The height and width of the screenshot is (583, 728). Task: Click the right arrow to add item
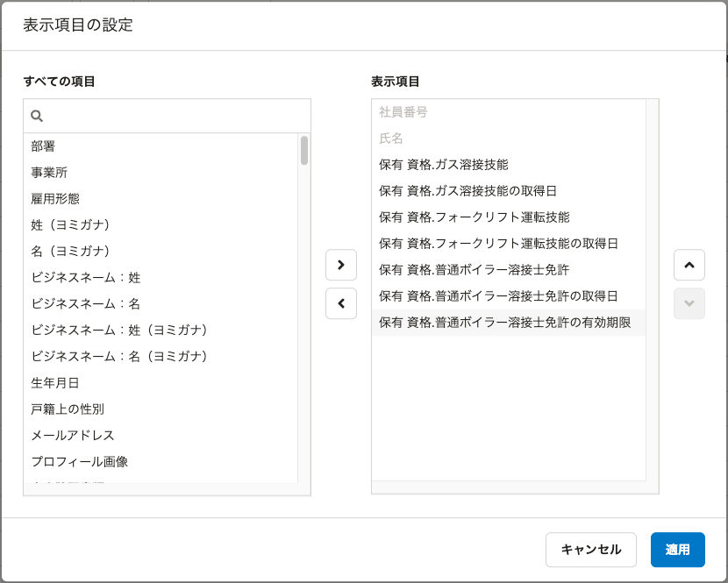(x=341, y=265)
